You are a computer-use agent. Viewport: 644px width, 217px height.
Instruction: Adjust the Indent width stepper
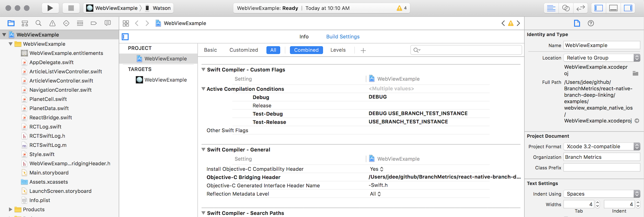click(x=638, y=204)
